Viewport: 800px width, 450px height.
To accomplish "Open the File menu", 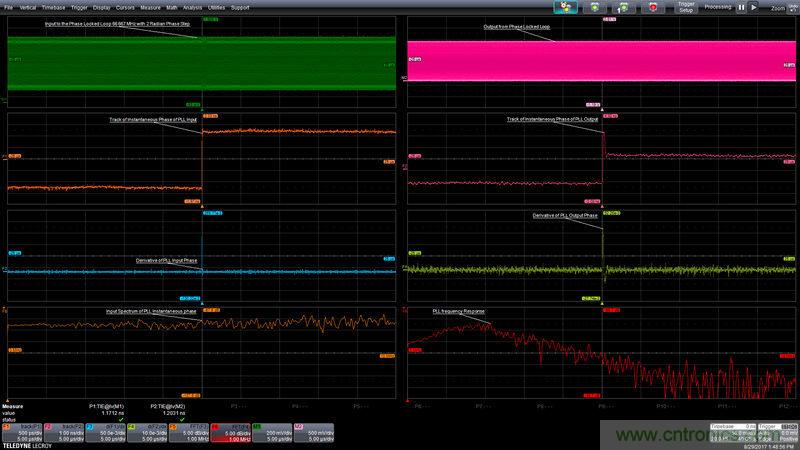I will (x=8, y=7).
